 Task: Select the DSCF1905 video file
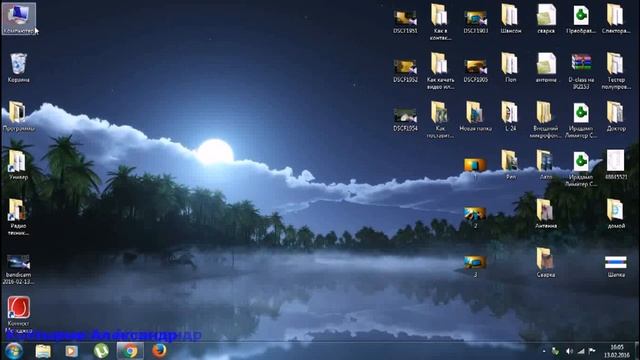pos(476,71)
